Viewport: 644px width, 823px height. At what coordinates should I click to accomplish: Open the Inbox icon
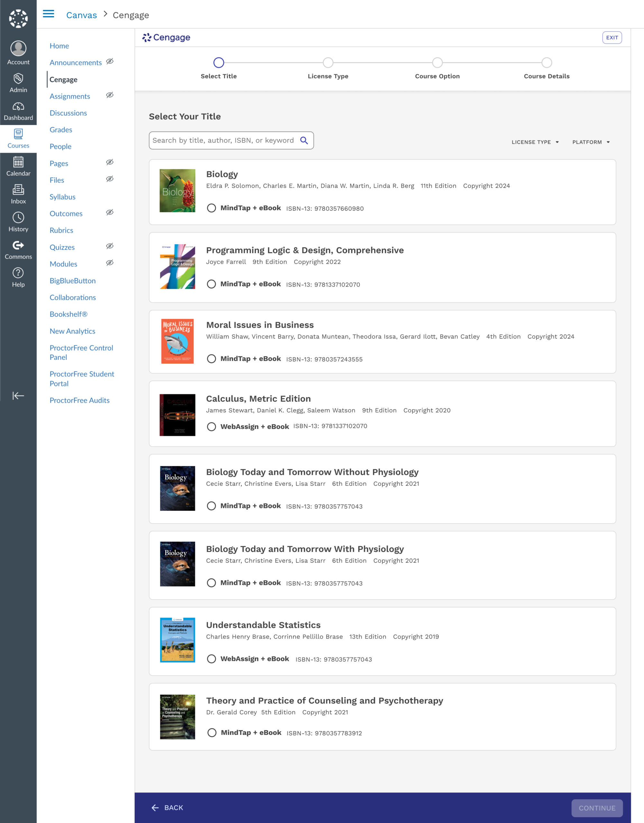click(x=18, y=190)
